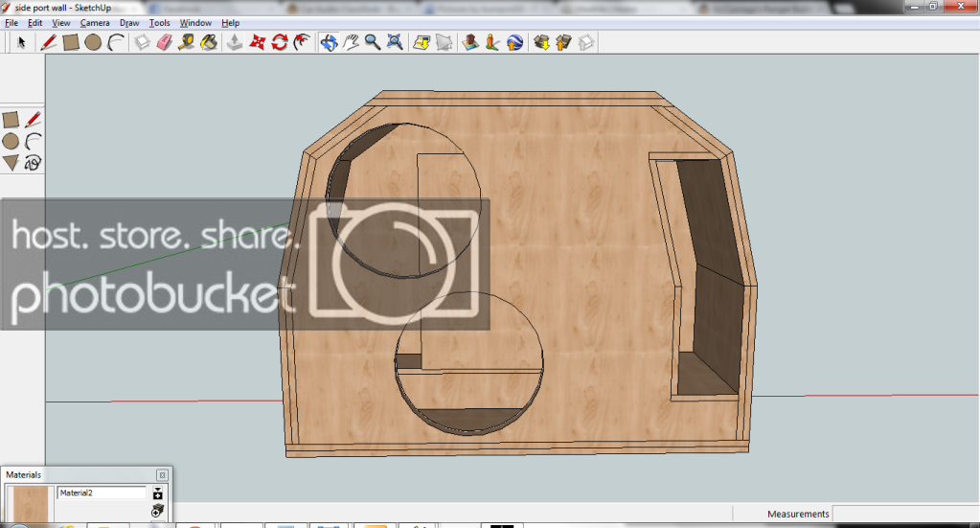Screen dimensions: 980x528
Task: Select Arc tool in top toolbar
Action: (116, 42)
